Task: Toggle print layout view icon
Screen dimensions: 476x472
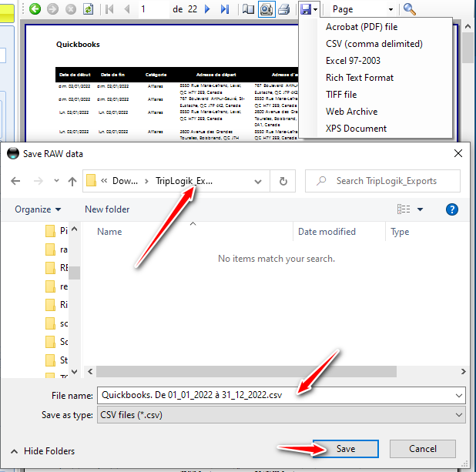Action: pyautogui.click(x=266, y=9)
